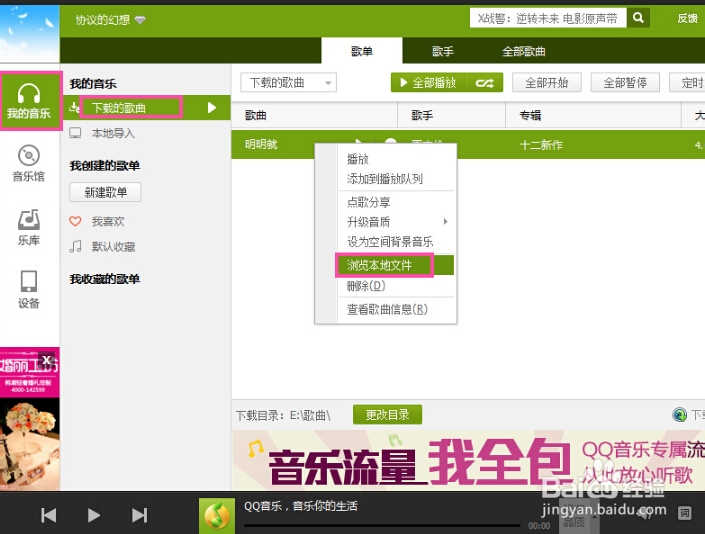Click the 我创建的歌单 section header
Viewport: 705px width, 534px height.
pyautogui.click(x=104, y=165)
